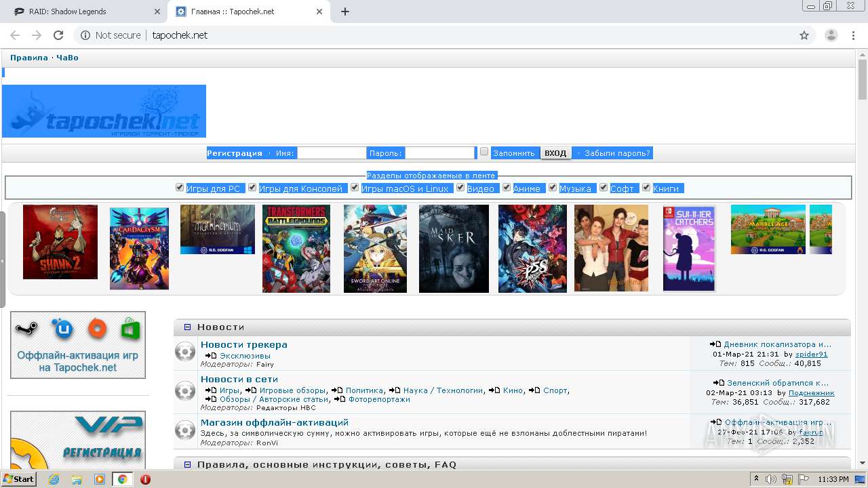The height and width of the screenshot is (488, 868).
Task: Open the Правила link in top menu
Action: 29,58
